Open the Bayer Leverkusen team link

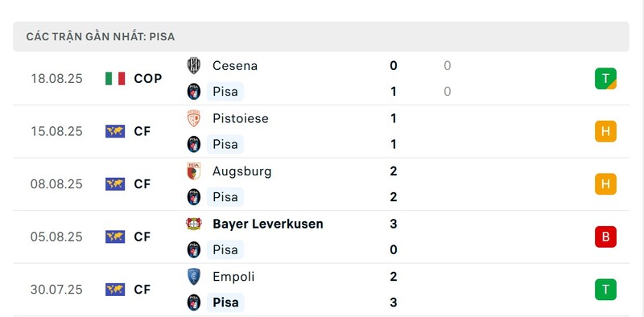[268, 224]
